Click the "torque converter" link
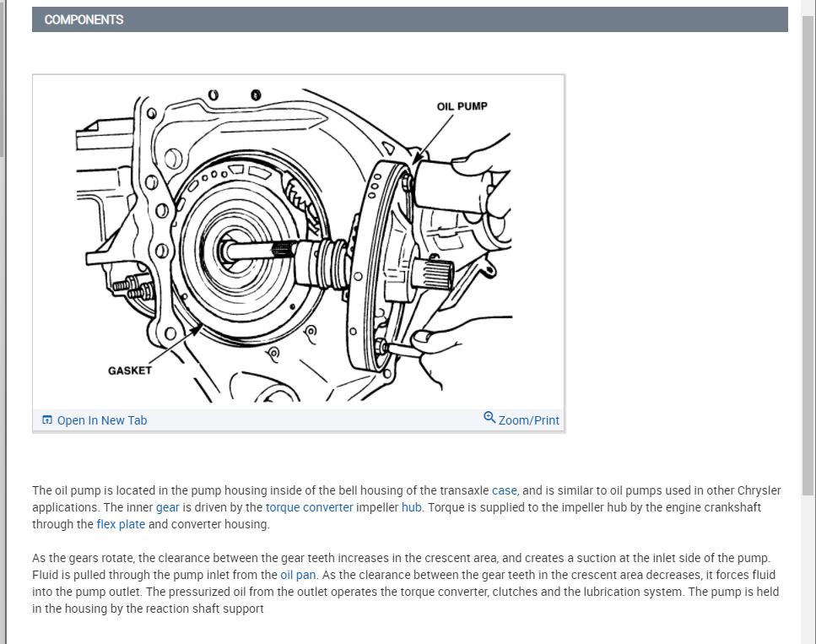Viewport: 816px width, 644px height. click(309, 507)
